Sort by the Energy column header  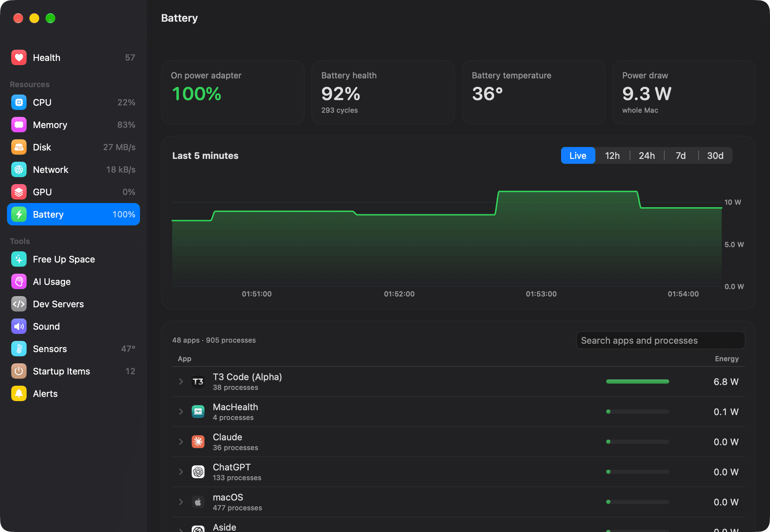(x=727, y=358)
